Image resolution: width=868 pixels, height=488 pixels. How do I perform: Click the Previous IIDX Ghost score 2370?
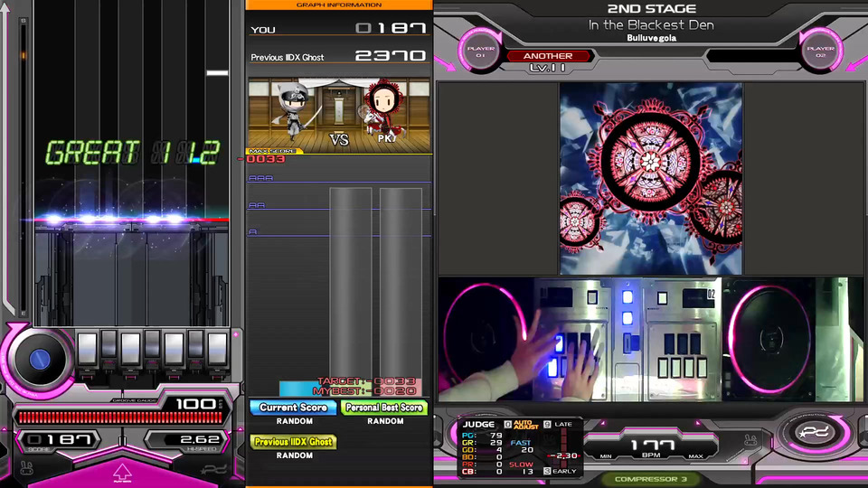point(391,56)
